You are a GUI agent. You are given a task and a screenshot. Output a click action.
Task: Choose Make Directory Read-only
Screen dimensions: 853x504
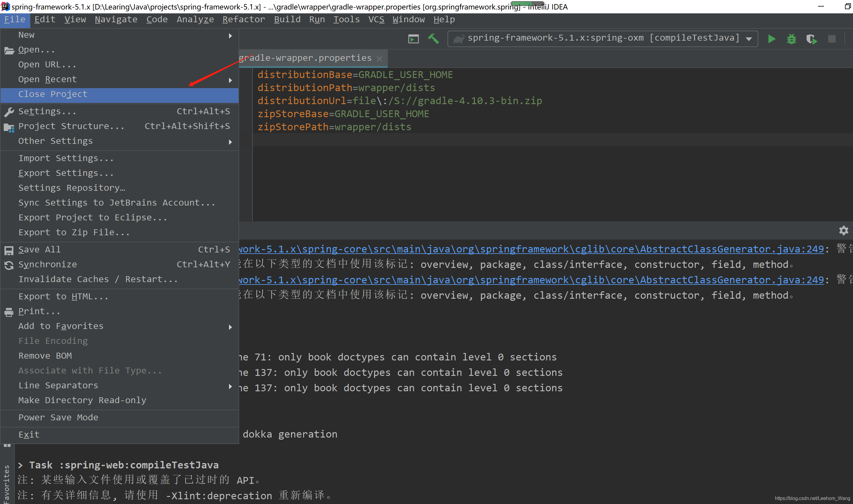tap(120, 400)
